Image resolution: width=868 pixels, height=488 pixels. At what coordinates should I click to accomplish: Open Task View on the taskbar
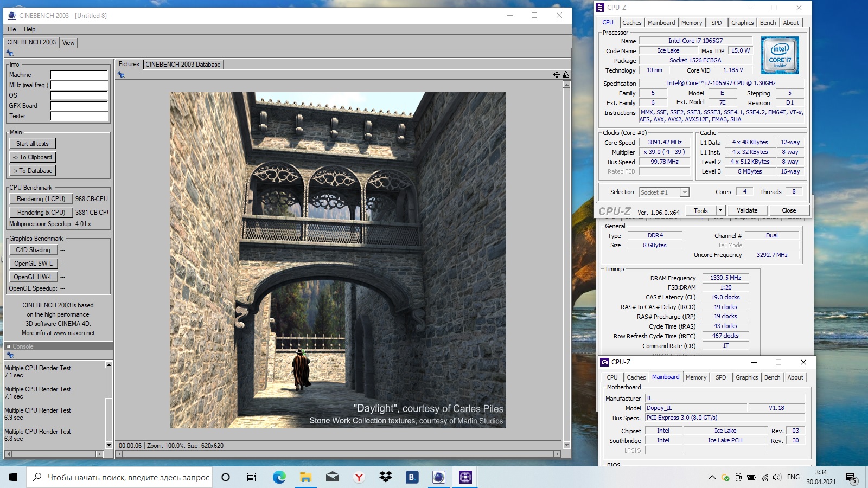point(252,477)
